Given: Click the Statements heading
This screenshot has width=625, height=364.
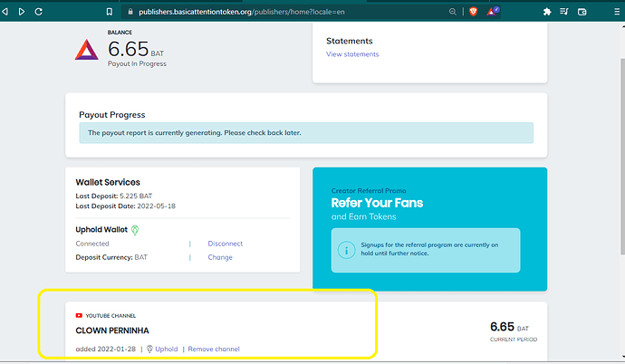Looking at the screenshot, I should pos(349,41).
